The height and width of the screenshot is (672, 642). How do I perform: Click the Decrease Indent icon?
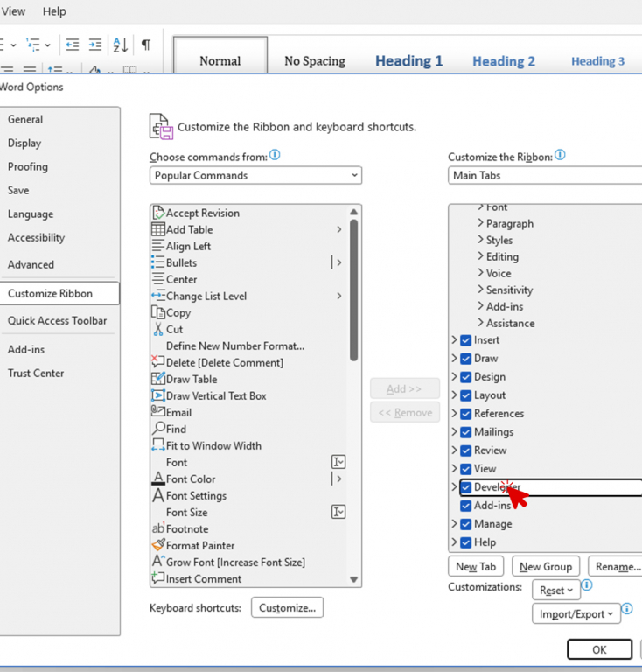coord(73,45)
